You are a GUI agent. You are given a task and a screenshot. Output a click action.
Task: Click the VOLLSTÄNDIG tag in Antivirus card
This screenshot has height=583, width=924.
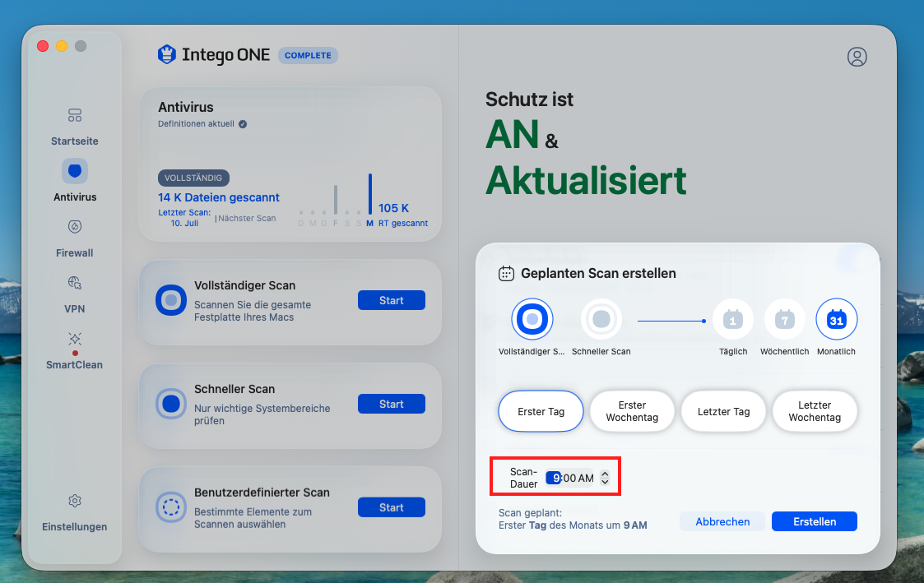(193, 178)
